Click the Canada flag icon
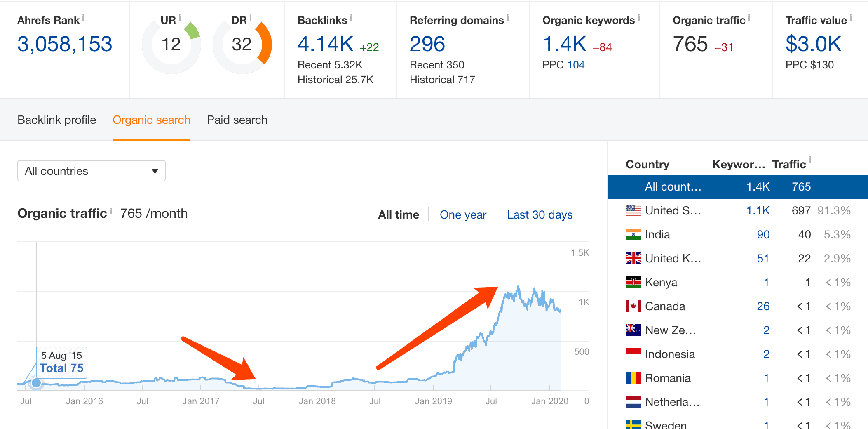The image size is (868, 429). click(633, 306)
